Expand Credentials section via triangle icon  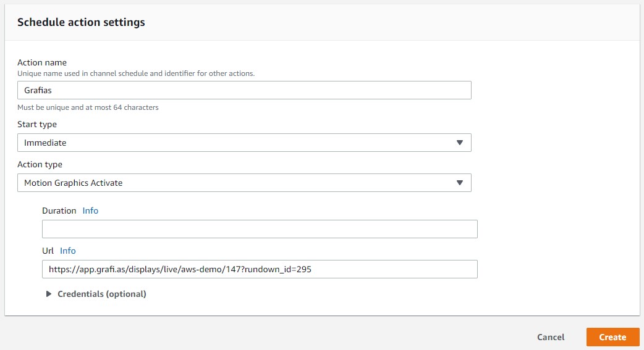48,294
